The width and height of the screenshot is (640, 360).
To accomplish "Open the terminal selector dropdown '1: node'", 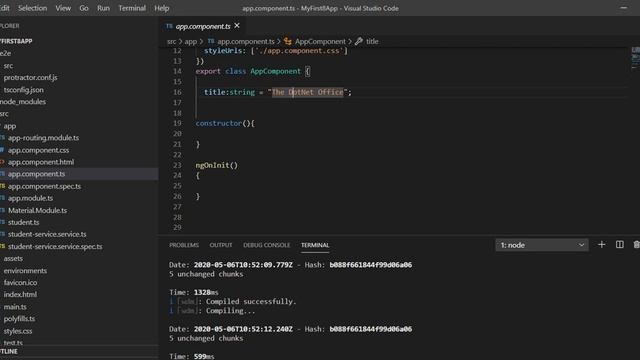I will coord(542,245).
